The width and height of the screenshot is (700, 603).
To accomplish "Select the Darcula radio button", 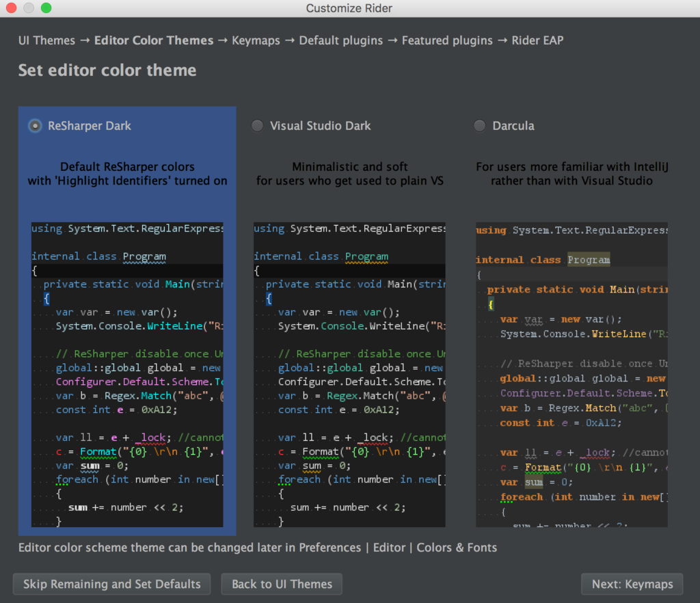I will click(x=479, y=126).
